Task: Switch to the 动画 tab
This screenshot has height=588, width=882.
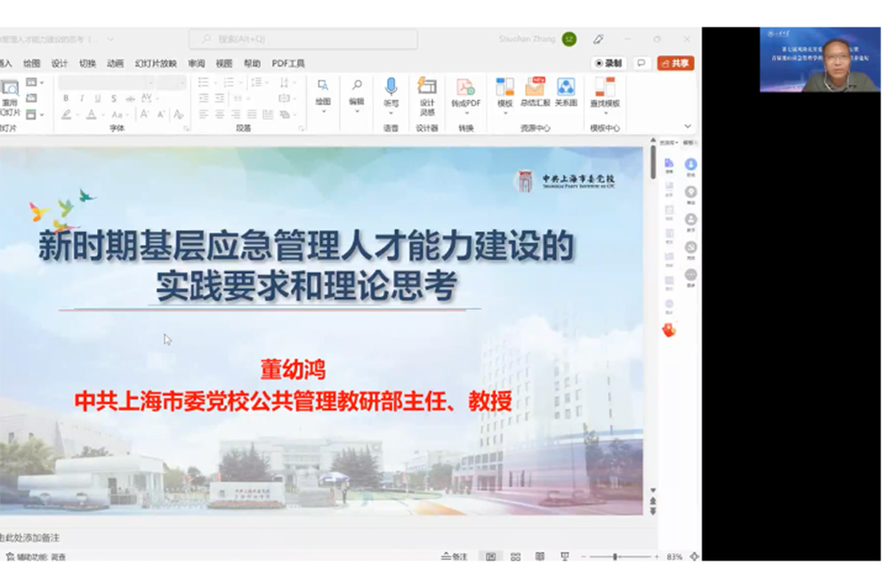Action: coord(115,64)
